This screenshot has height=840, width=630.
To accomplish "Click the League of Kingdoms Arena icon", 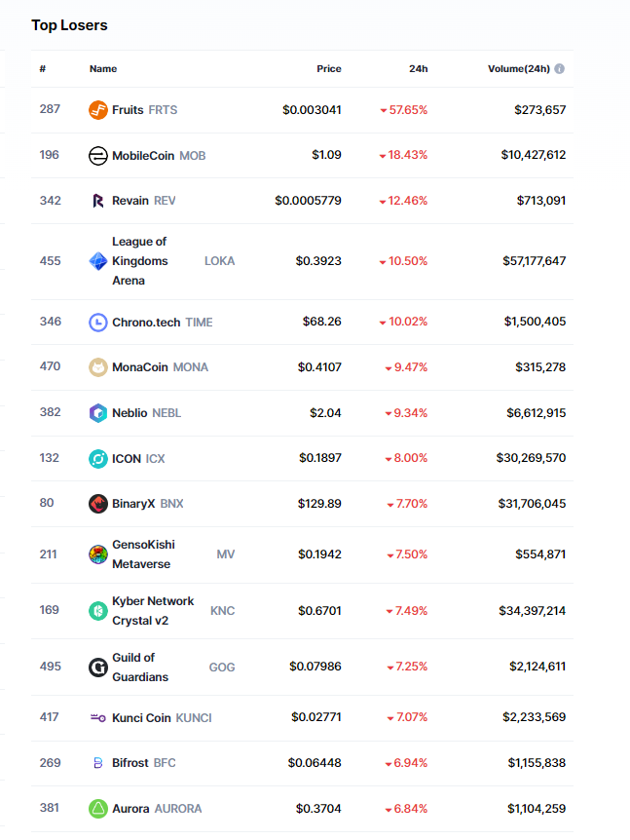I will point(98,261).
